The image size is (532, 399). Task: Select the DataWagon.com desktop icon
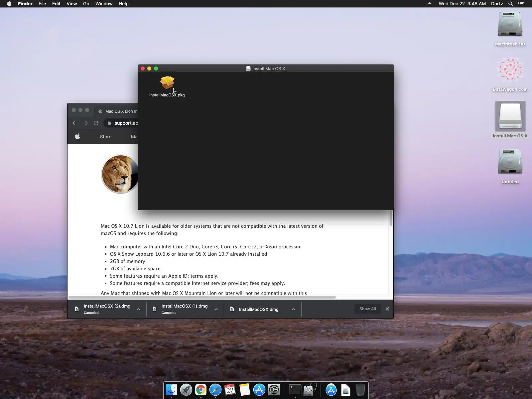click(x=510, y=74)
